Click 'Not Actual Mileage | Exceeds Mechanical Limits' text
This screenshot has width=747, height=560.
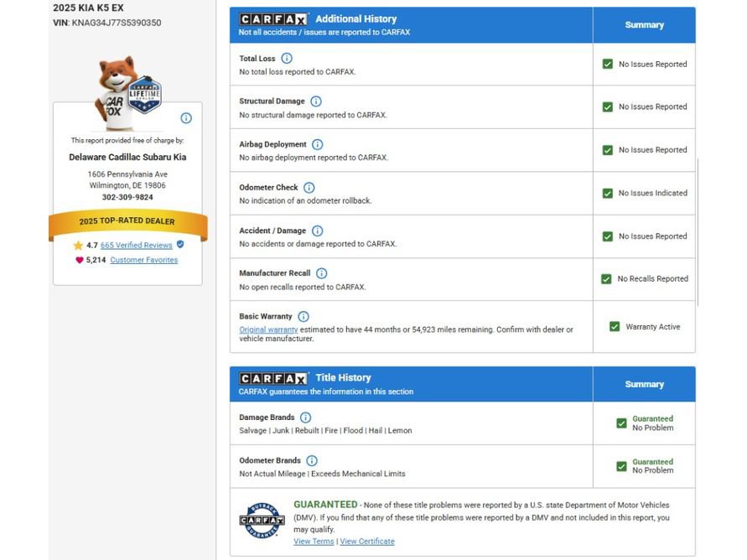coord(322,474)
